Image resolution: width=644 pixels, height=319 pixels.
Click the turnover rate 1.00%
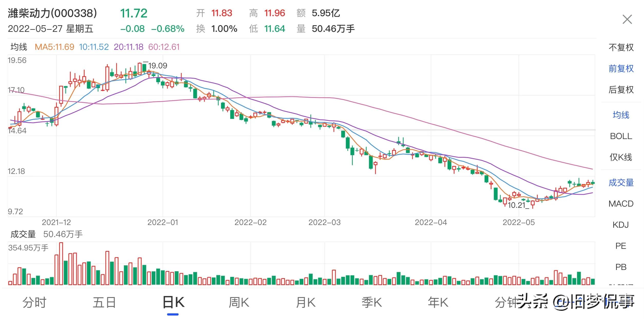click(x=224, y=29)
